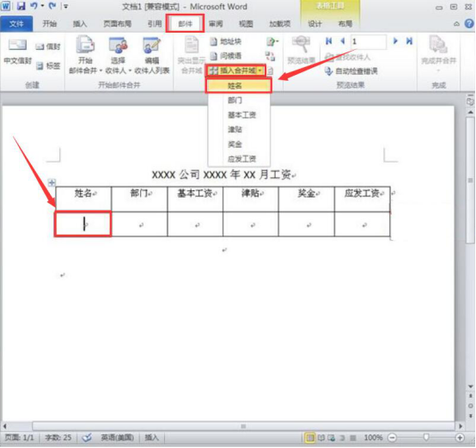Click the table move handle icon

pos(52,182)
